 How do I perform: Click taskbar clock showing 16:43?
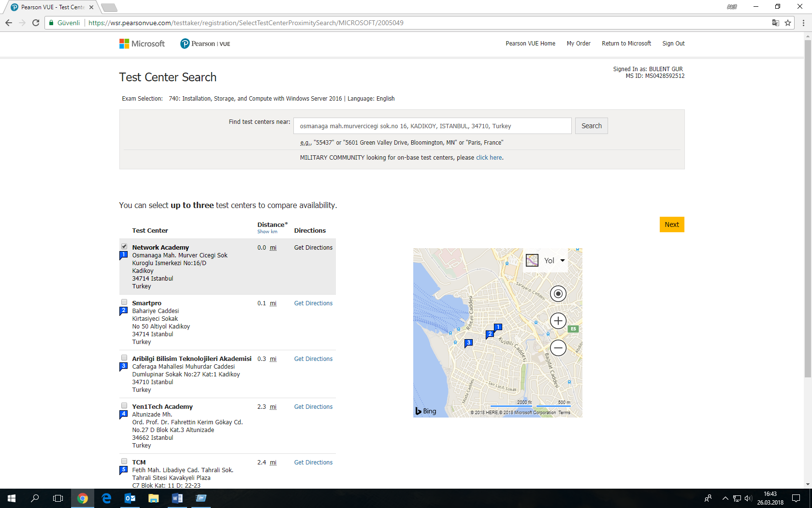(770, 498)
